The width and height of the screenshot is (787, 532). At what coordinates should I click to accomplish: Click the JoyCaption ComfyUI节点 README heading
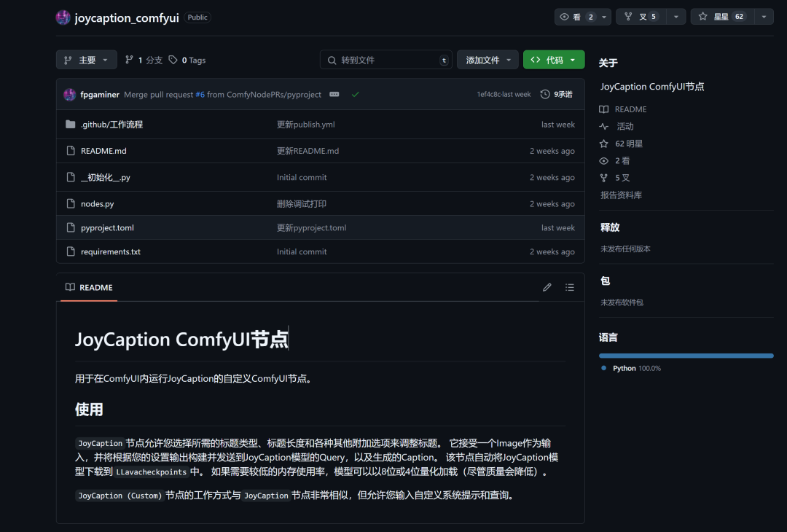(x=181, y=340)
